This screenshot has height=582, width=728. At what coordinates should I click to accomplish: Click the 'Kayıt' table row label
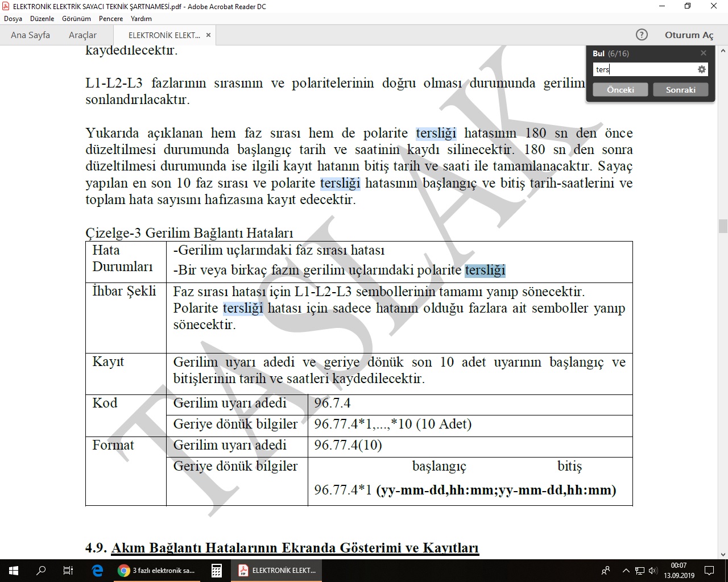pyautogui.click(x=108, y=361)
